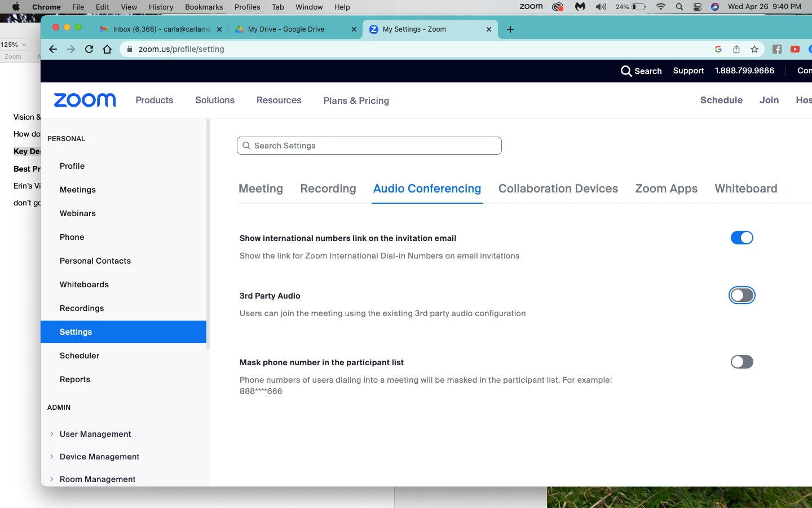
Task: Click the Chrome home icon
Action: pyautogui.click(x=107, y=49)
